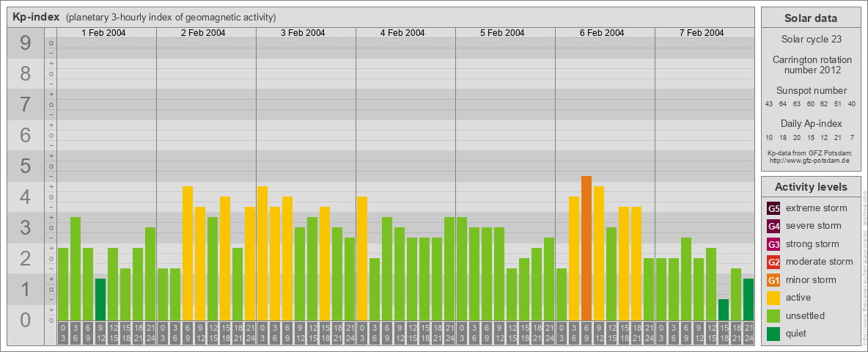Viewport: 868px width, 352px height.
Task: Click the 'minor storm' legend label
Action: [811, 280]
